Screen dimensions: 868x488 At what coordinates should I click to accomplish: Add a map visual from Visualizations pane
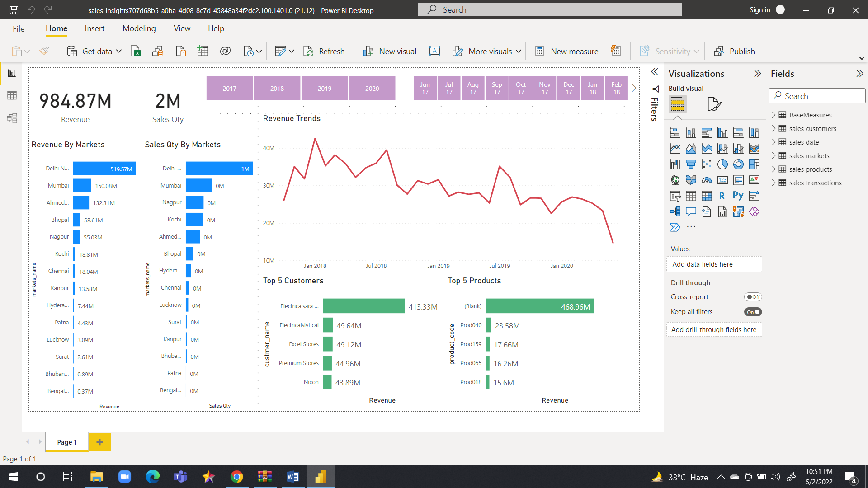point(675,180)
